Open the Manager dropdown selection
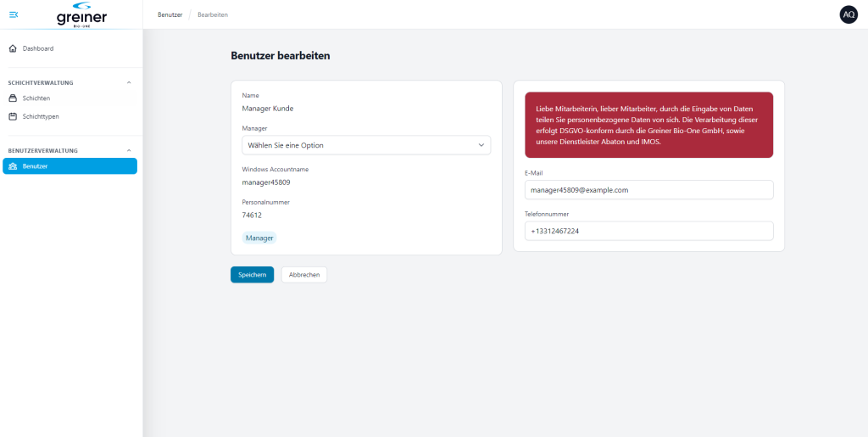The height and width of the screenshot is (437, 868). (x=366, y=145)
